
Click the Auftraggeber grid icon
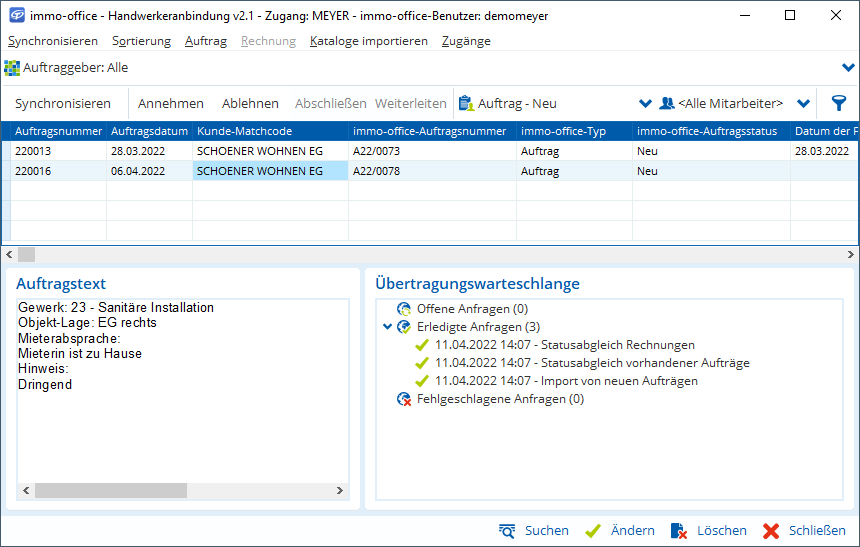(x=12, y=68)
